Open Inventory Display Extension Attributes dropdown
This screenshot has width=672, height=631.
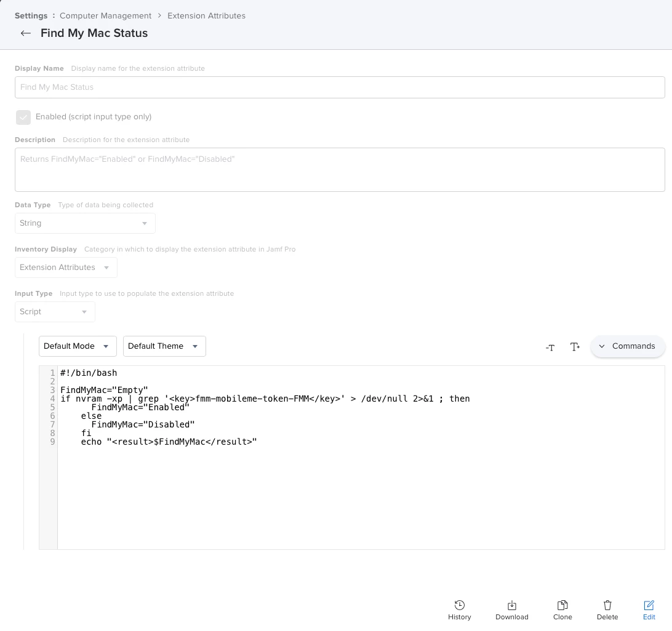coord(66,268)
